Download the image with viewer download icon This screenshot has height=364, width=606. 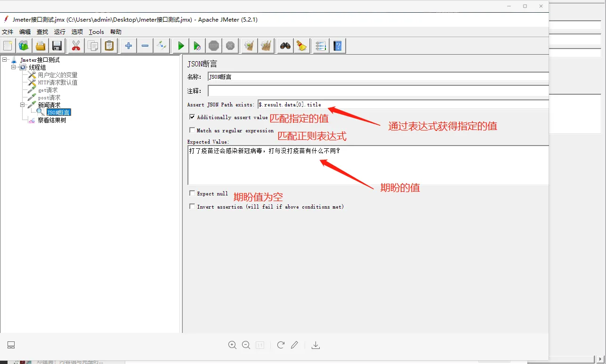[x=316, y=345]
